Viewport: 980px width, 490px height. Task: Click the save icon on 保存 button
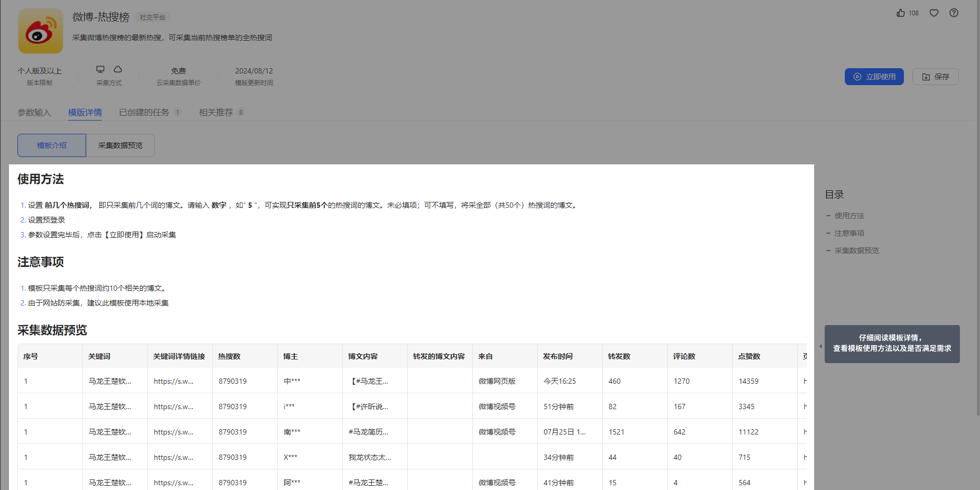coord(925,76)
